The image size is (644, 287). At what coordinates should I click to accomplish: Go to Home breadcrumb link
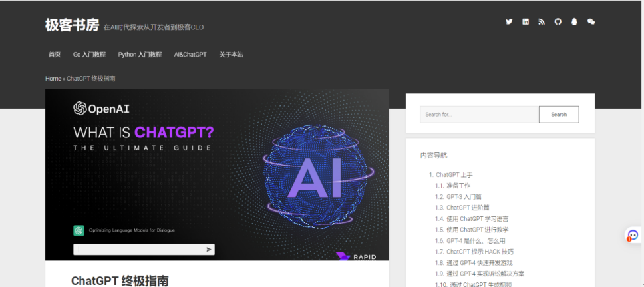click(x=53, y=78)
